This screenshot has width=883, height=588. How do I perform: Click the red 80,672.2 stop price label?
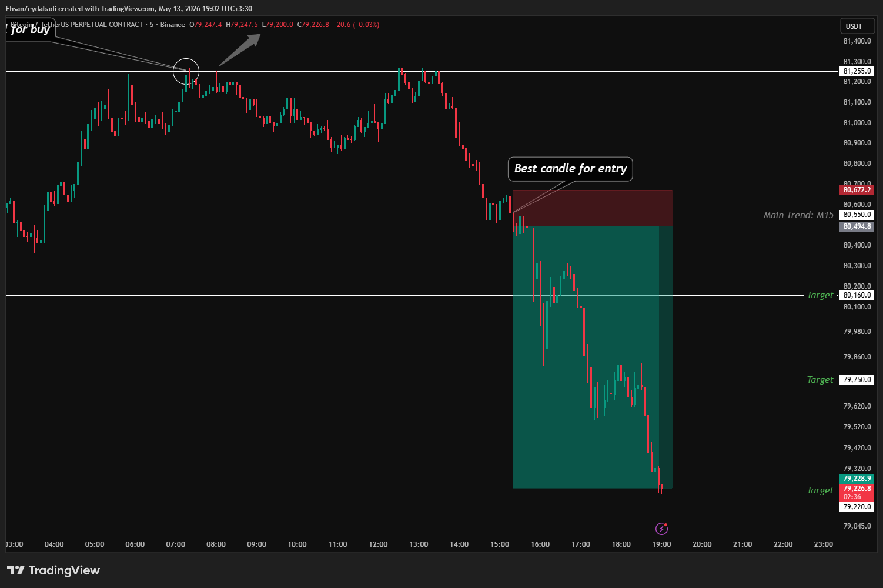(x=857, y=190)
